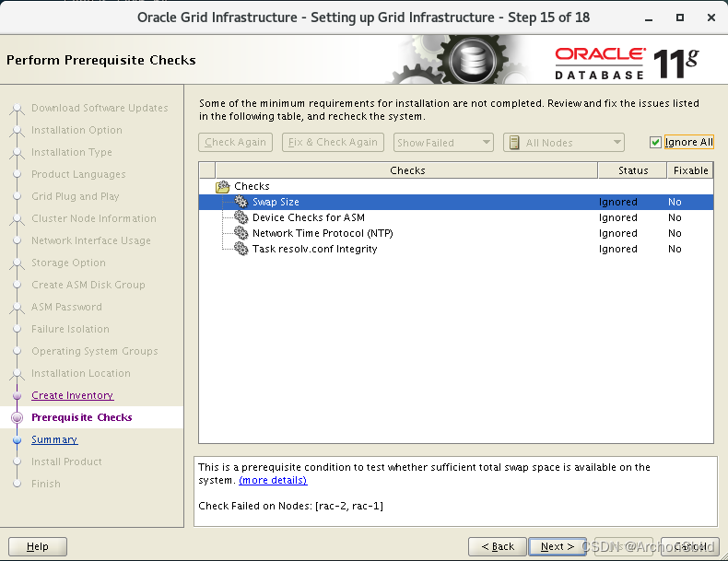Click the Next button
This screenshot has height=561, width=728.
tap(558, 546)
